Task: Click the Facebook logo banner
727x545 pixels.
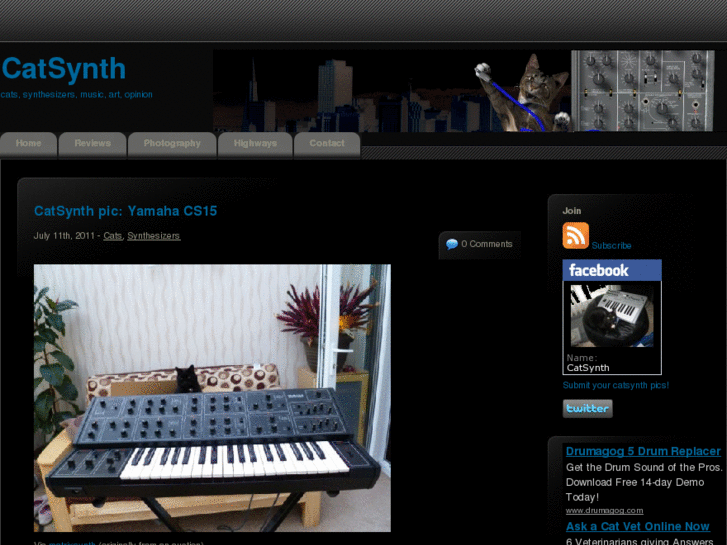Action: 612,270
